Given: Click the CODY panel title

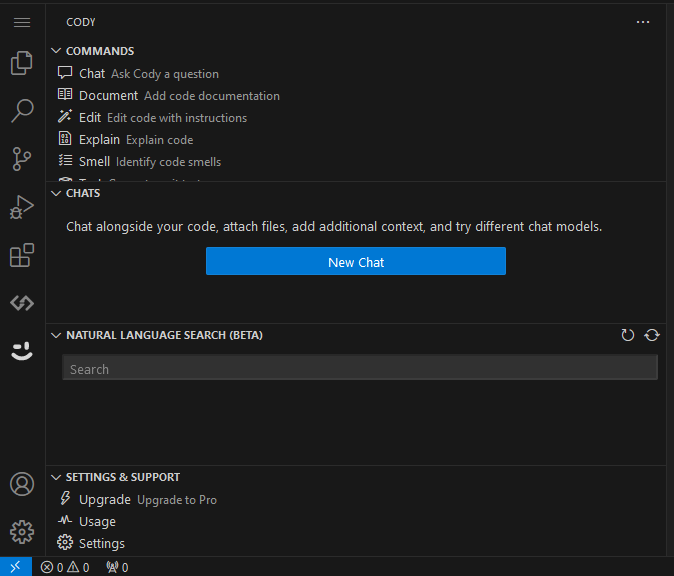Looking at the screenshot, I should tap(81, 22).
